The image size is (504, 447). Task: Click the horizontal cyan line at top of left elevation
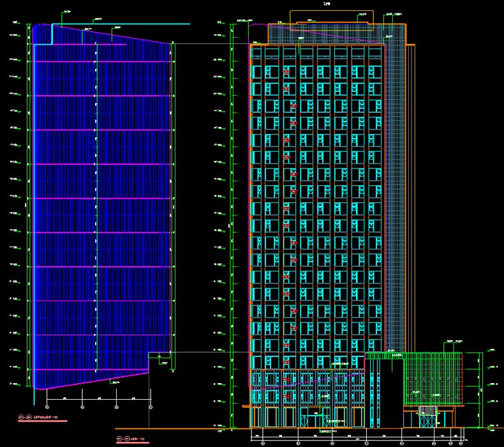(121, 24)
